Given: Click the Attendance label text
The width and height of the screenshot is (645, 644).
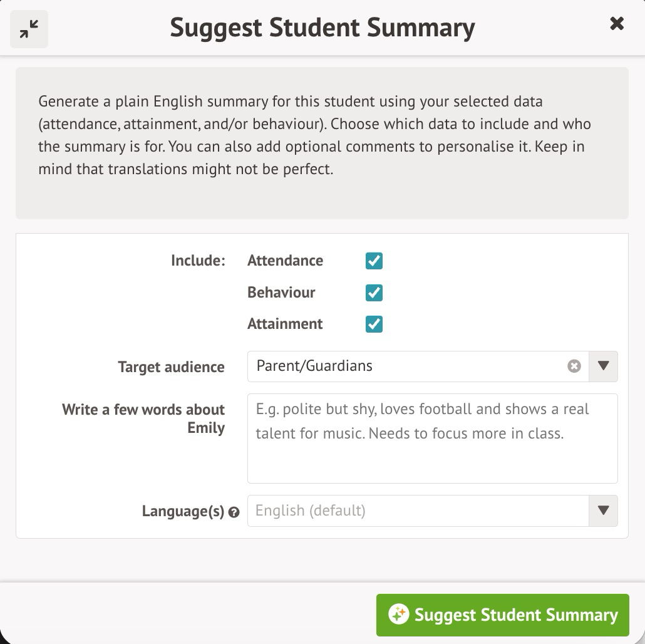Looking at the screenshot, I should point(285,261).
